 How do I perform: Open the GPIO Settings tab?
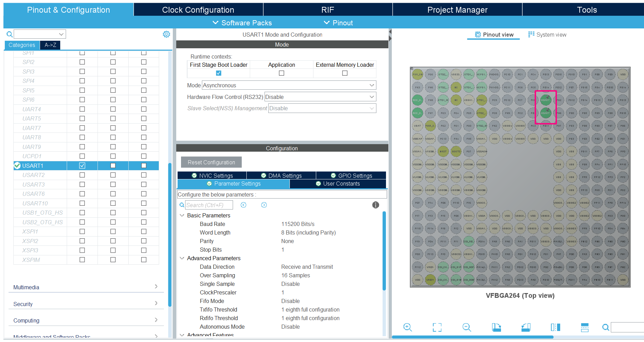pos(351,176)
